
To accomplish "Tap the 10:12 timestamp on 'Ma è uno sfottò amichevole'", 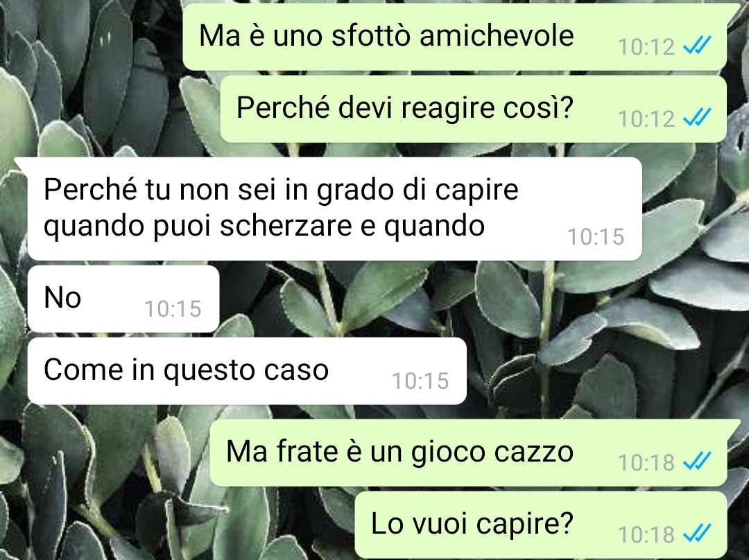I will point(646,47).
